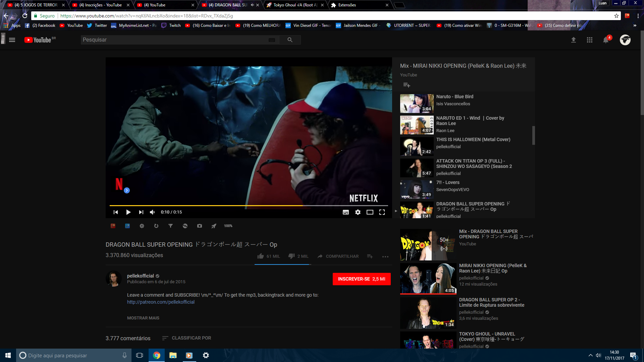Open File Explorer from taskbar
Viewport: 644px width, 362px height.
tap(173, 355)
